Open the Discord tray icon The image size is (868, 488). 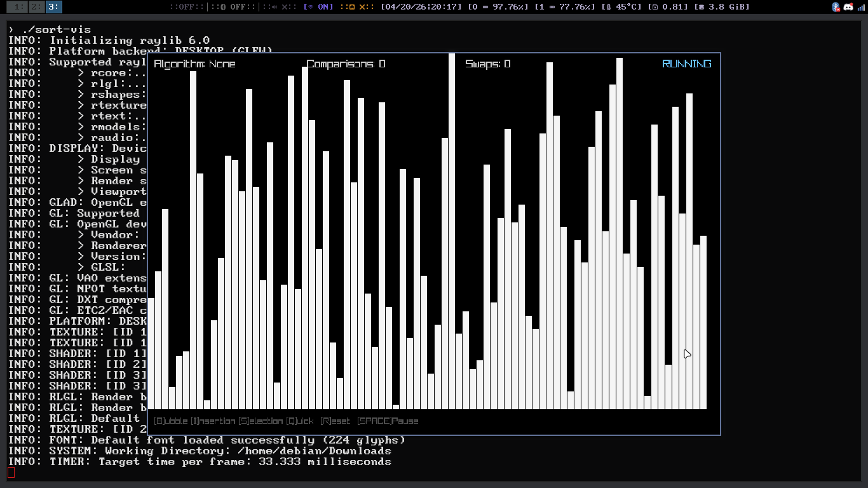coord(848,7)
